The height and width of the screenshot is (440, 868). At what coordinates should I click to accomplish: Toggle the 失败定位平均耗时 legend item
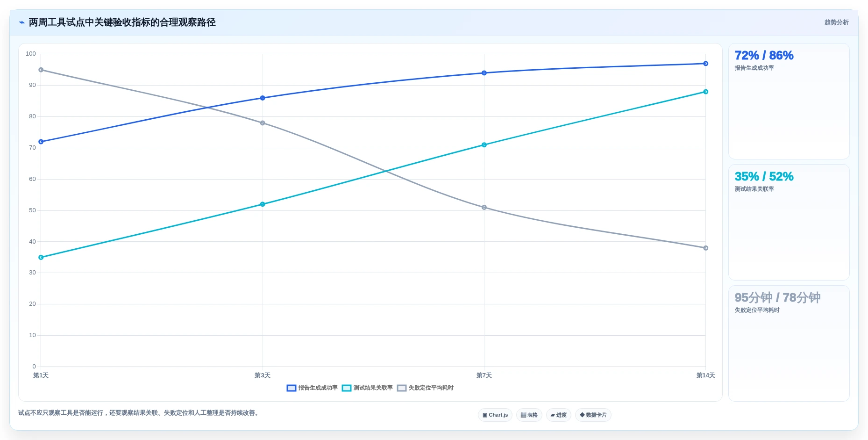pyautogui.click(x=425, y=388)
